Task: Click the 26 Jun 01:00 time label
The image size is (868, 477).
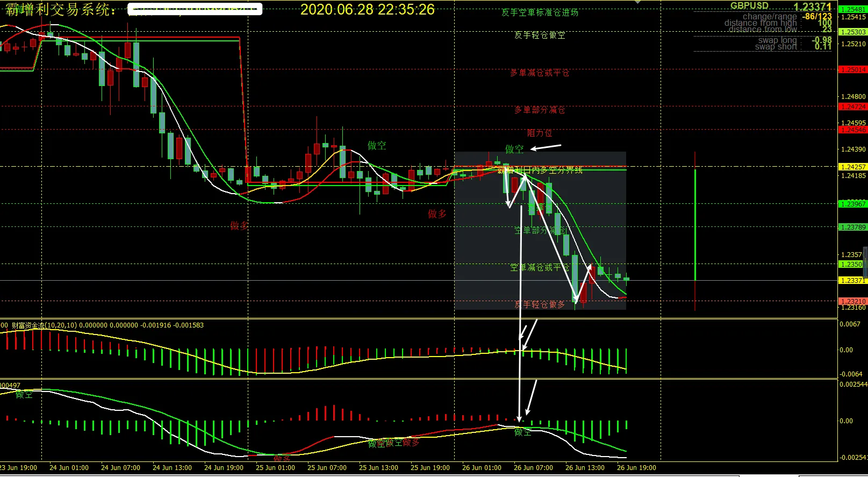Action: coord(482,468)
